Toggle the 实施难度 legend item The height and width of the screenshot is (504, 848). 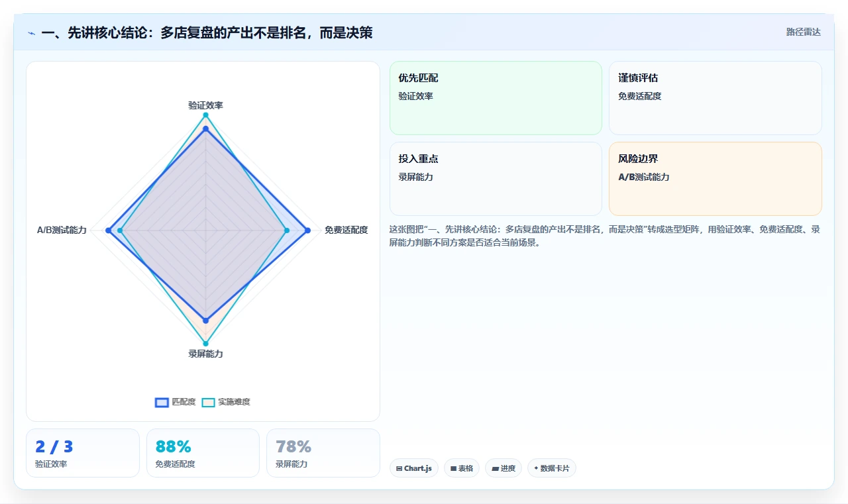tap(226, 402)
